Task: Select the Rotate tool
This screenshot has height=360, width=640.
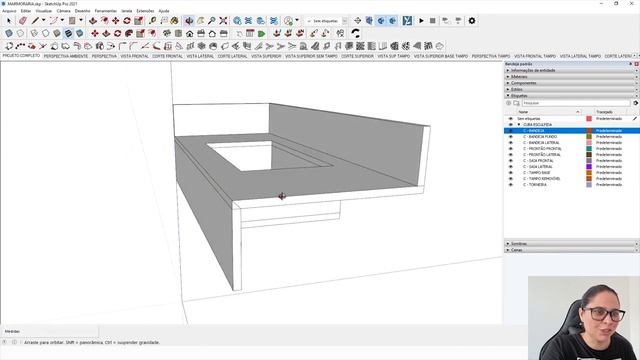Action: (x=127, y=20)
